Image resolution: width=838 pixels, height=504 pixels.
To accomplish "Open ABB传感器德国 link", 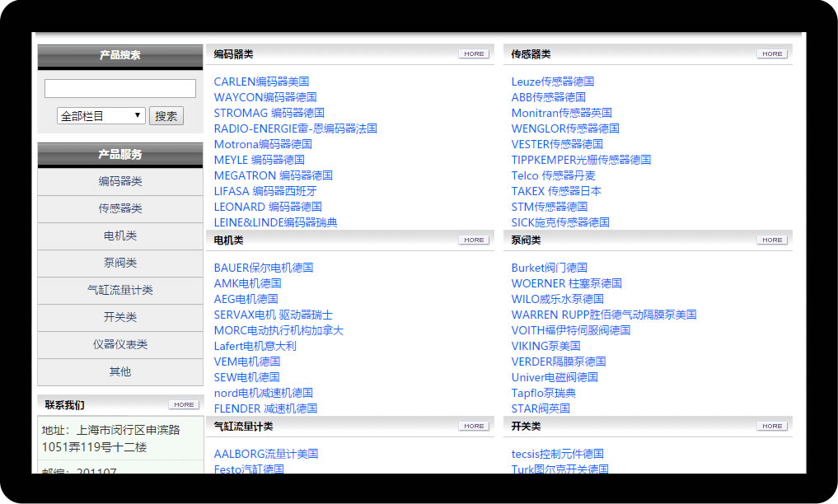I will point(548,97).
